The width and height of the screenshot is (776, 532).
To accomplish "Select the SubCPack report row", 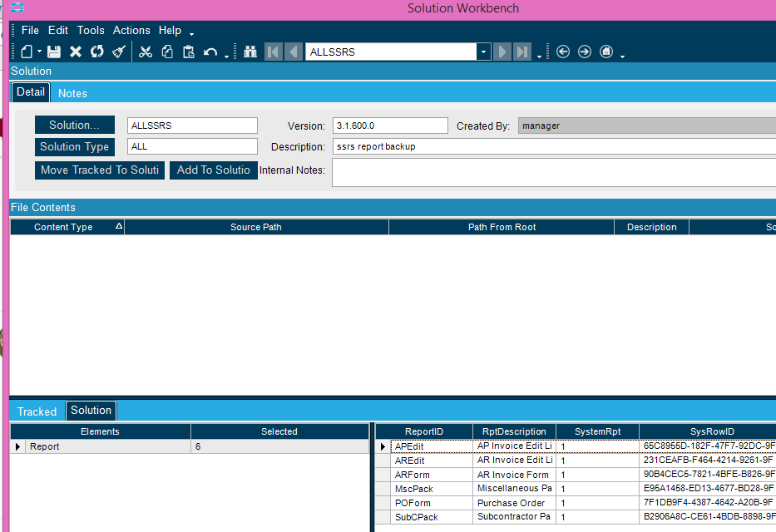I will point(576,517).
